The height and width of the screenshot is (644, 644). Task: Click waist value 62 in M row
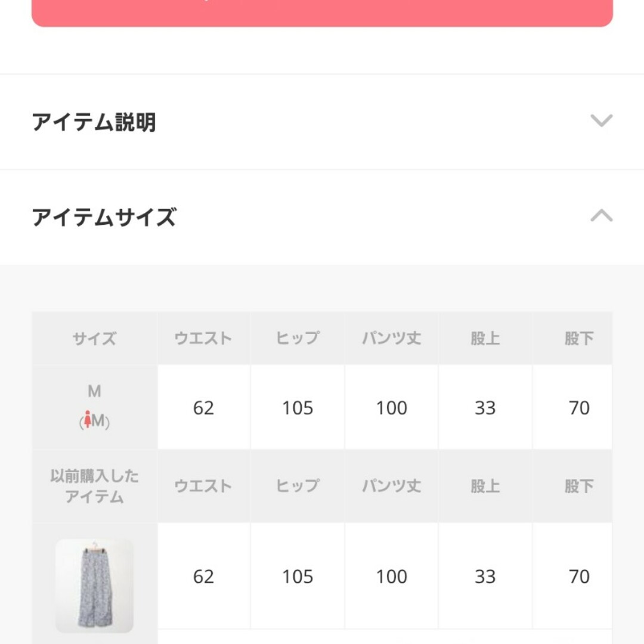[203, 408]
